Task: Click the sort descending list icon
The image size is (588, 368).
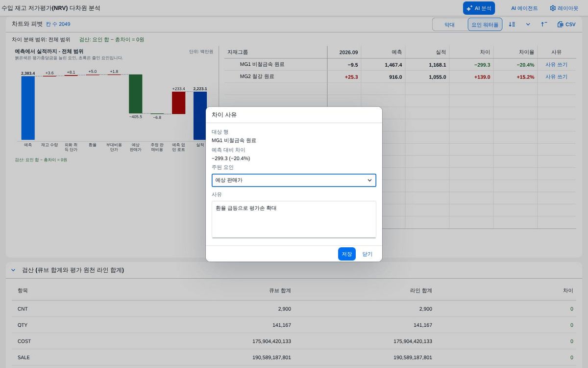Action: [x=512, y=24]
